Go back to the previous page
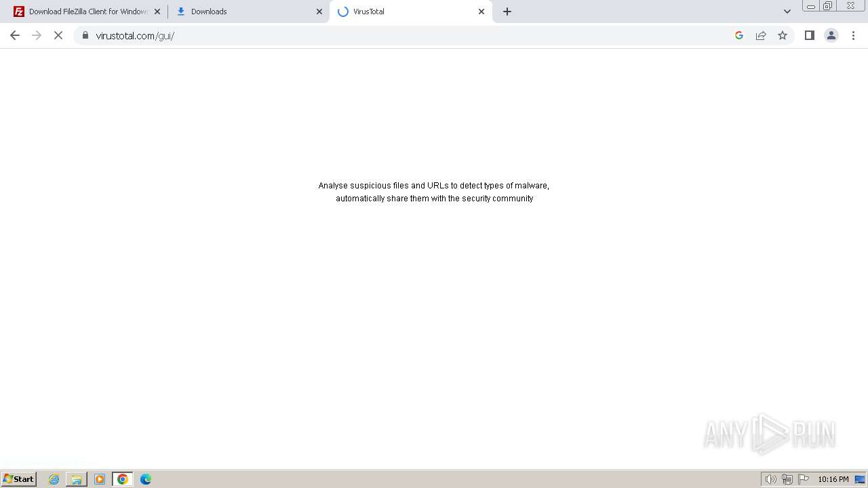868x488 pixels. (x=15, y=35)
